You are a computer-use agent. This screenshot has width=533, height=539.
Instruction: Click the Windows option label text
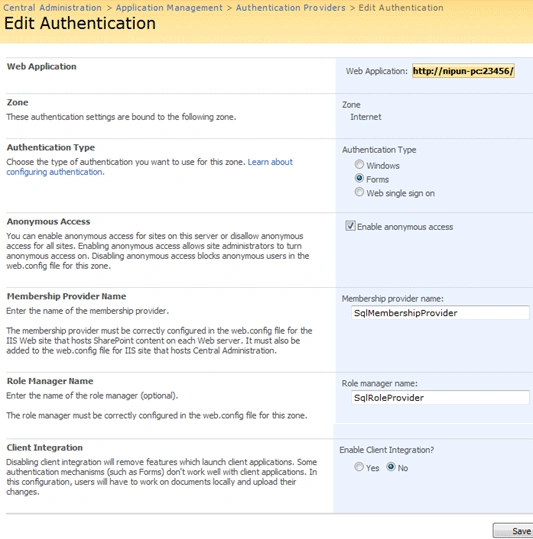(x=383, y=166)
